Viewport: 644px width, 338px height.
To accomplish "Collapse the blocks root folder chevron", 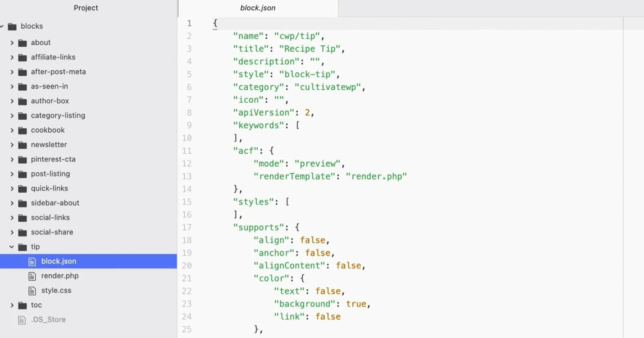I will tap(2, 26).
